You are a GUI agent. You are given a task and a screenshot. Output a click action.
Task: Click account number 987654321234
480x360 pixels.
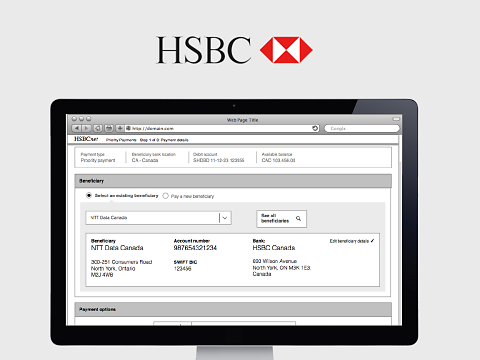click(195, 248)
